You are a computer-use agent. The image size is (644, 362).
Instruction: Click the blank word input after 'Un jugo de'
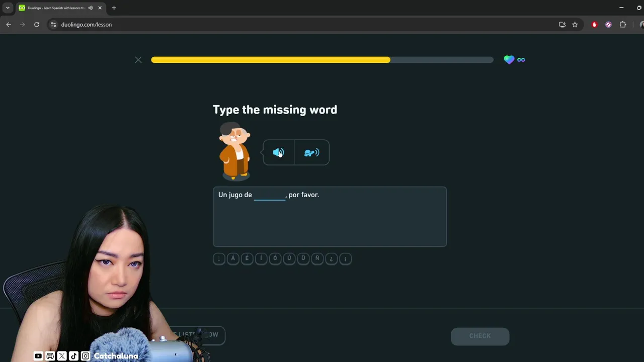point(270,195)
